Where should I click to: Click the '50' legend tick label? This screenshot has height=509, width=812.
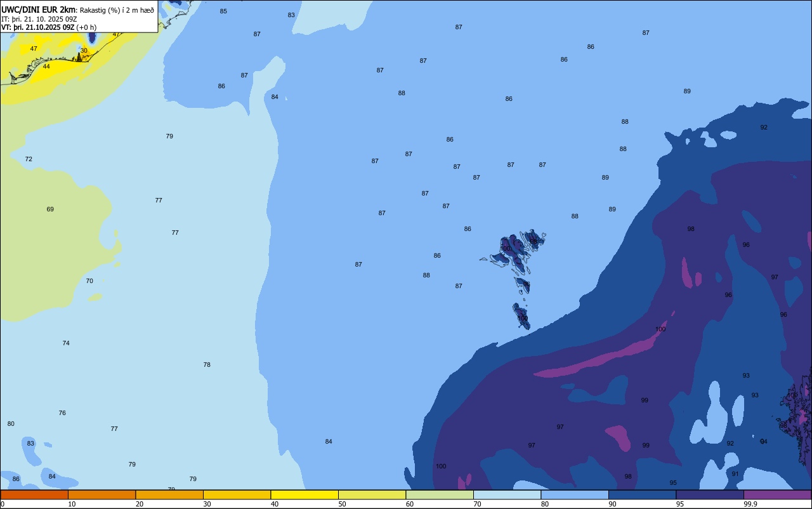[342, 504]
